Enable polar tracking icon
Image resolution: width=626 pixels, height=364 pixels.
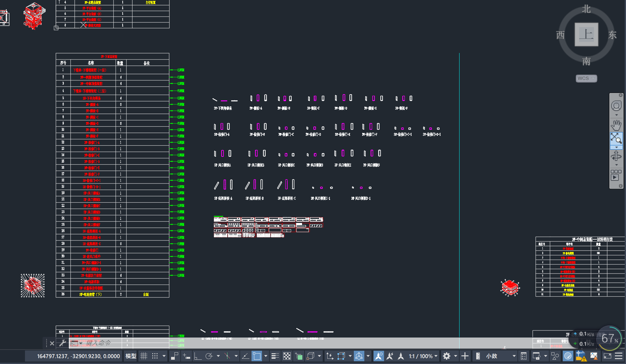(209, 356)
